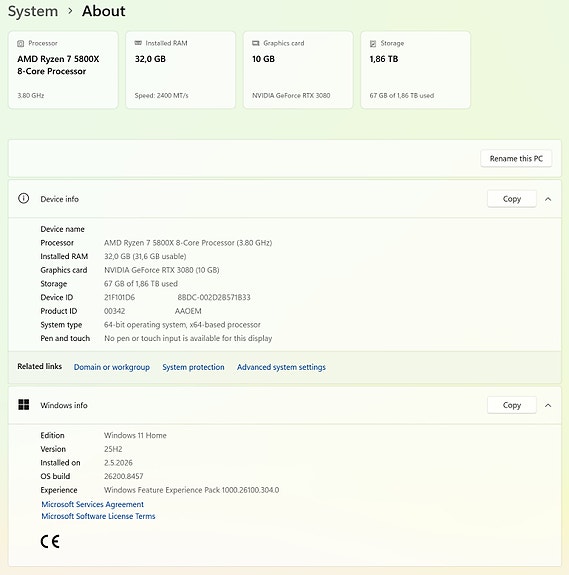Click the Installed RAM icon
569x575 pixels.
click(138, 43)
